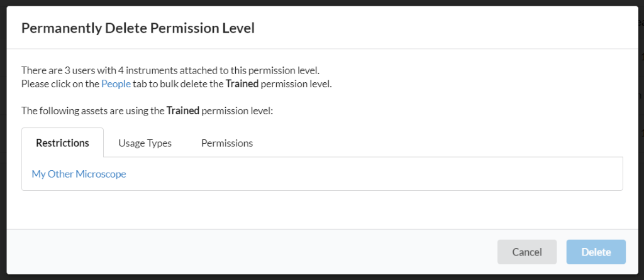The width and height of the screenshot is (644, 280).
Task: Click the dark backdrop above the dialog
Action: click(314, 3)
